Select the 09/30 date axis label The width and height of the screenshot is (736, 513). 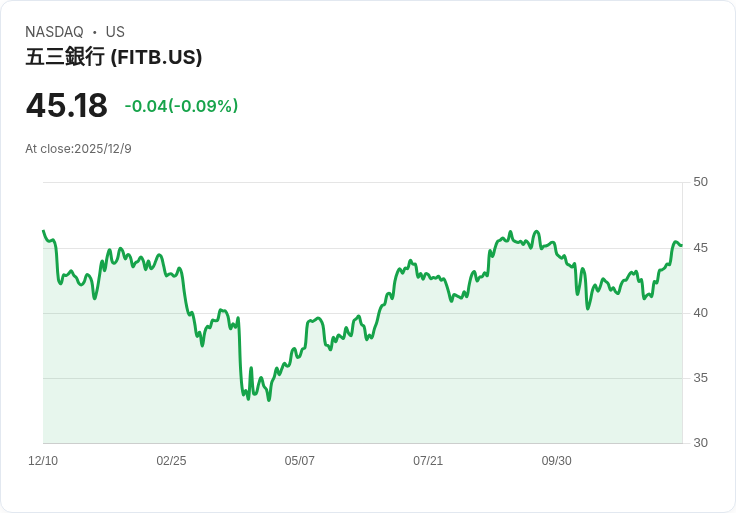pos(556,461)
